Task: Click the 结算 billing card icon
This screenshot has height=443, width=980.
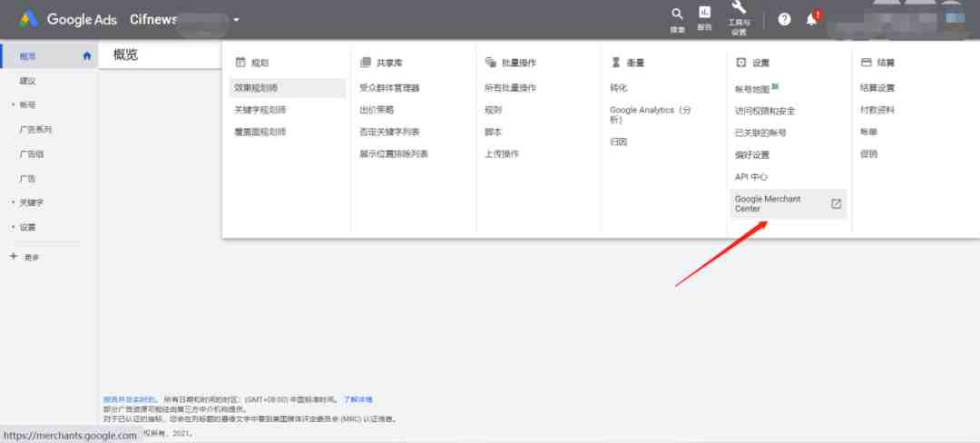Action: 867,63
